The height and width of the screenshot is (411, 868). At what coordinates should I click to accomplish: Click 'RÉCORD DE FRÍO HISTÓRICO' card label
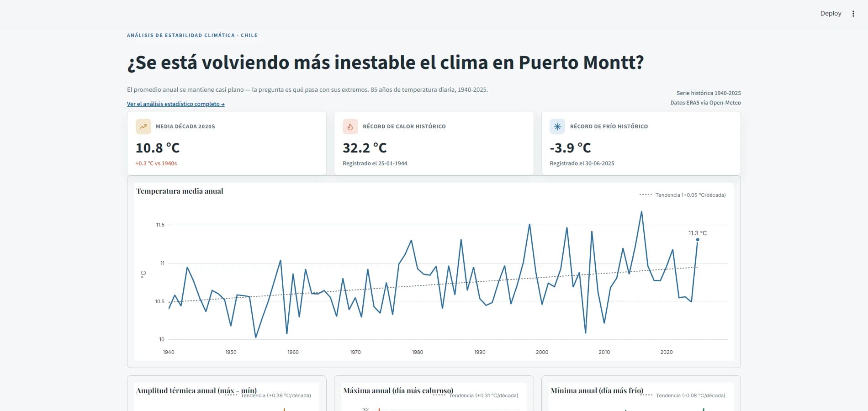point(609,126)
